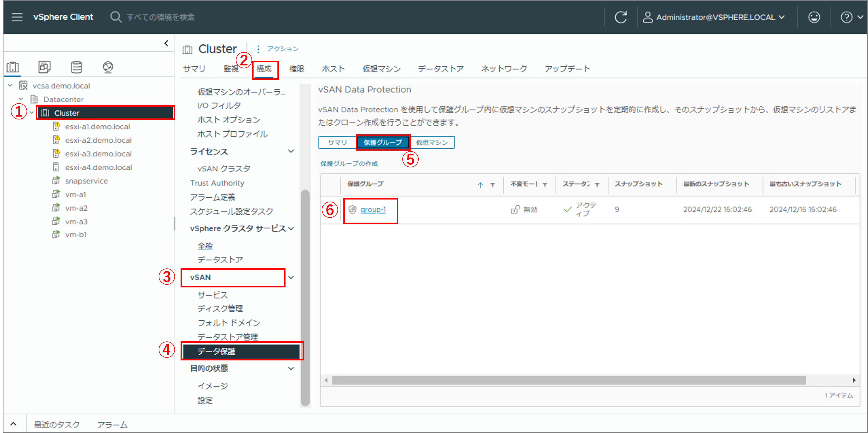868x433 pixels.
Task: Open filter for immutability mode column
Action: pos(545,184)
